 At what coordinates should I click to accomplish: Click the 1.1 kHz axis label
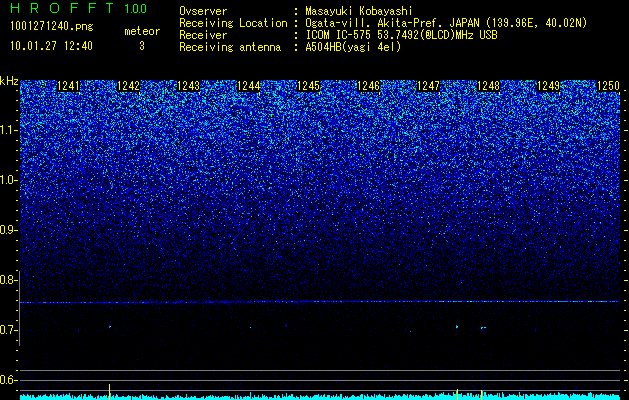[x=8, y=130]
